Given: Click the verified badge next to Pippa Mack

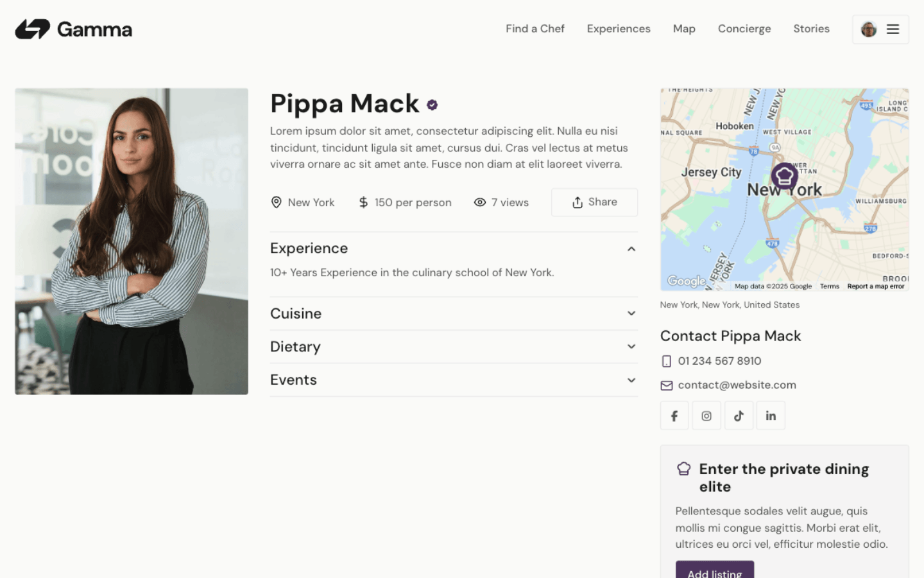Looking at the screenshot, I should coord(432,105).
